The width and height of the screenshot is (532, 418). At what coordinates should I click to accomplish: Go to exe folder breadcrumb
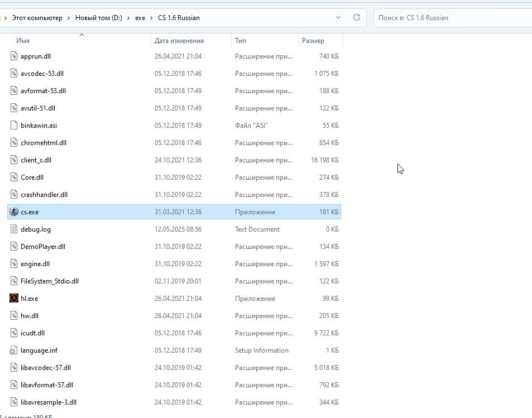(x=140, y=18)
